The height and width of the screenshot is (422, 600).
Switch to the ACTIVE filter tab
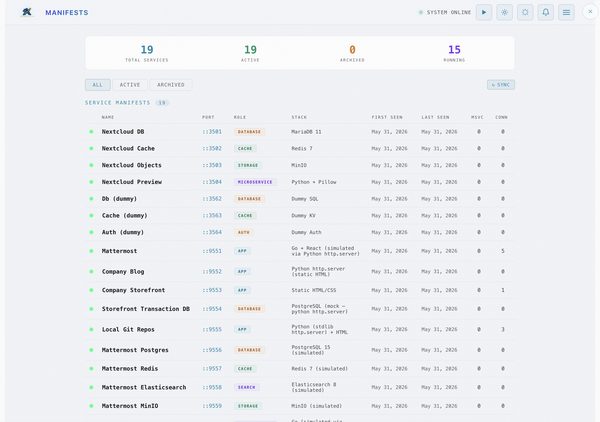click(x=130, y=85)
